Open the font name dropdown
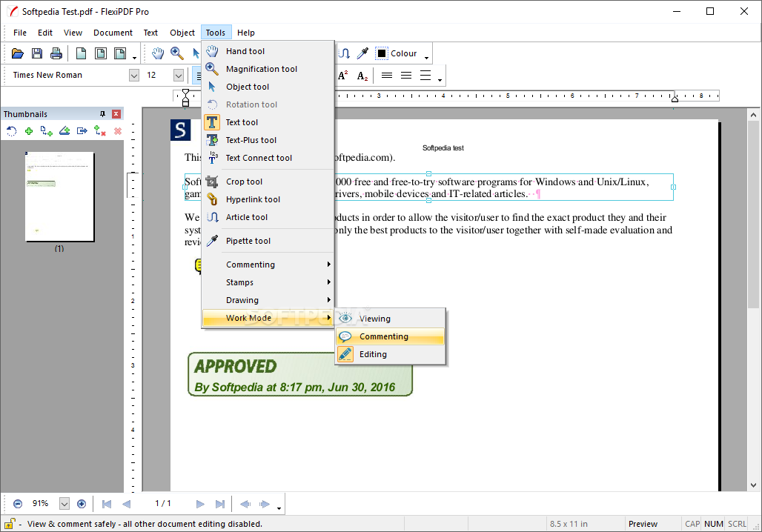Image resolution: width=762 pixels, height=532 pixels. [x=134, y=76]
